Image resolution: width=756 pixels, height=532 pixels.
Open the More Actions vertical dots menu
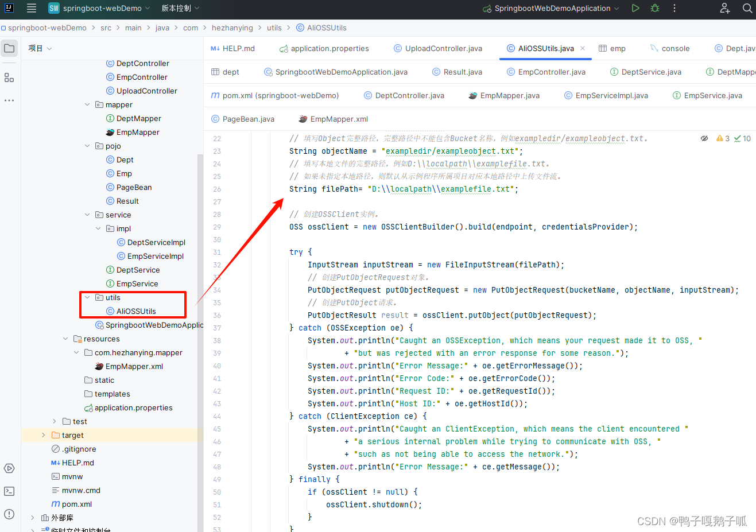(674, 8)
